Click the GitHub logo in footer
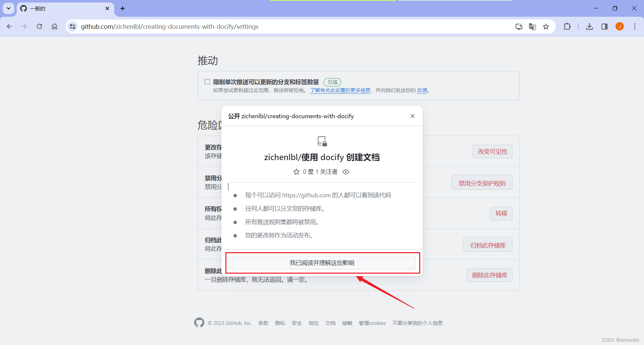 point(199,323)
